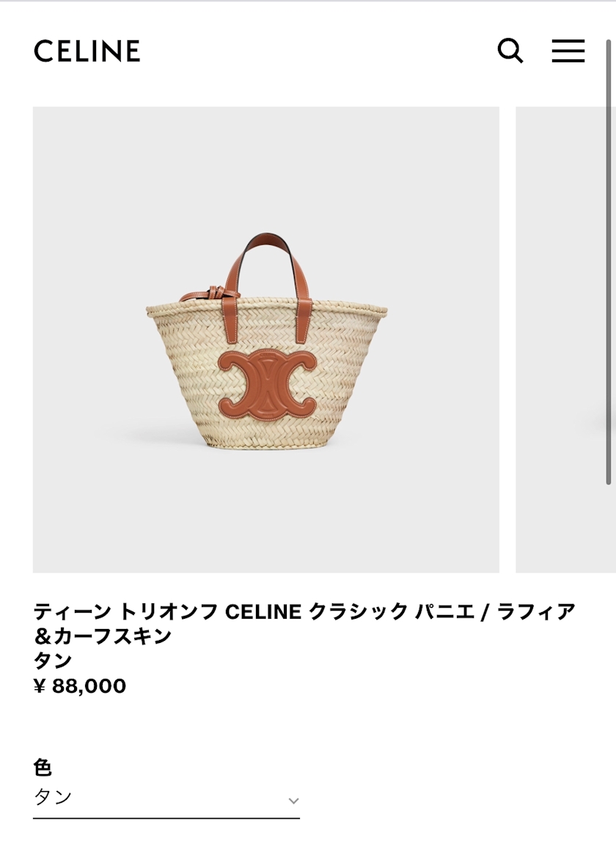
Task: Go to the CELINE home logo
Action: (x=87, y=51)
